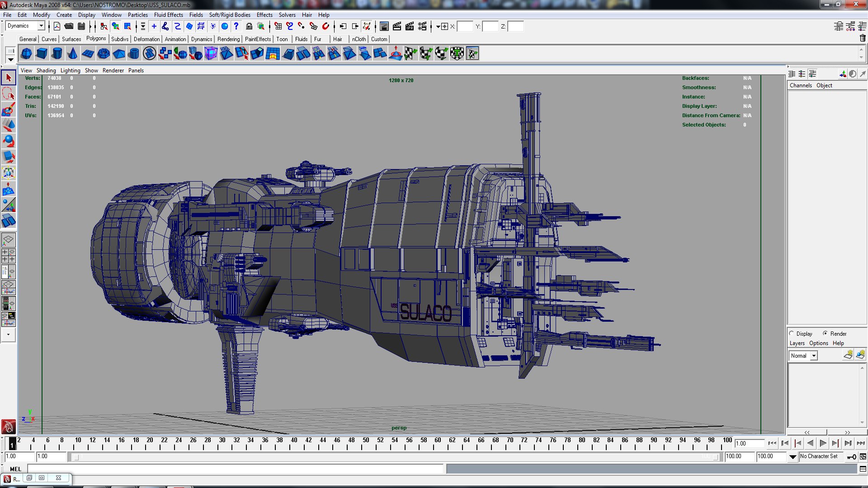Click the Lock selection padlock icon

tap(249, 26)
